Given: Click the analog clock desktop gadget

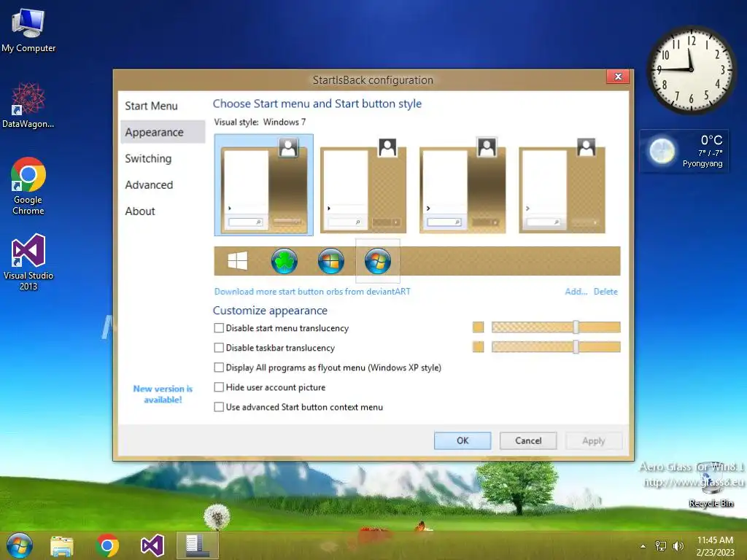Looking at the screenshot, I should tap(692, 69).
